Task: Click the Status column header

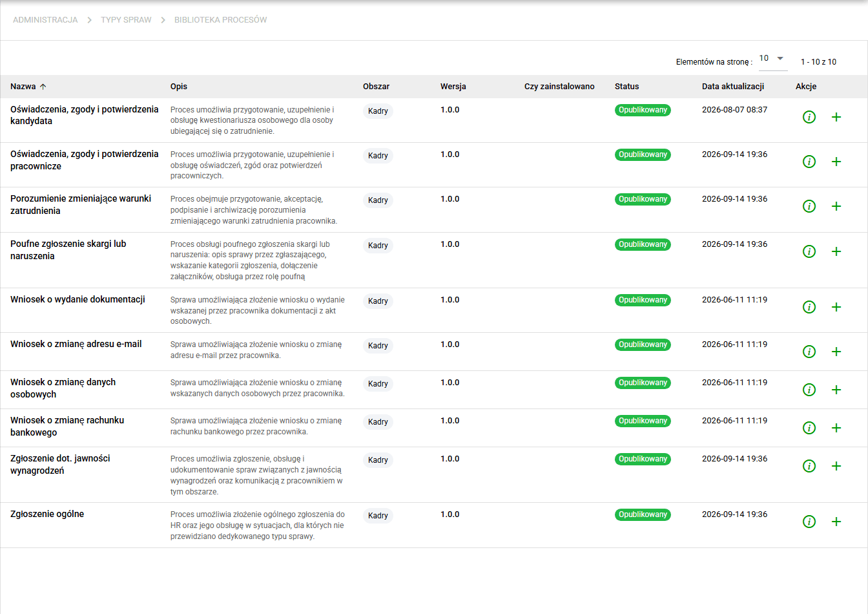Action: coord(626,87)
